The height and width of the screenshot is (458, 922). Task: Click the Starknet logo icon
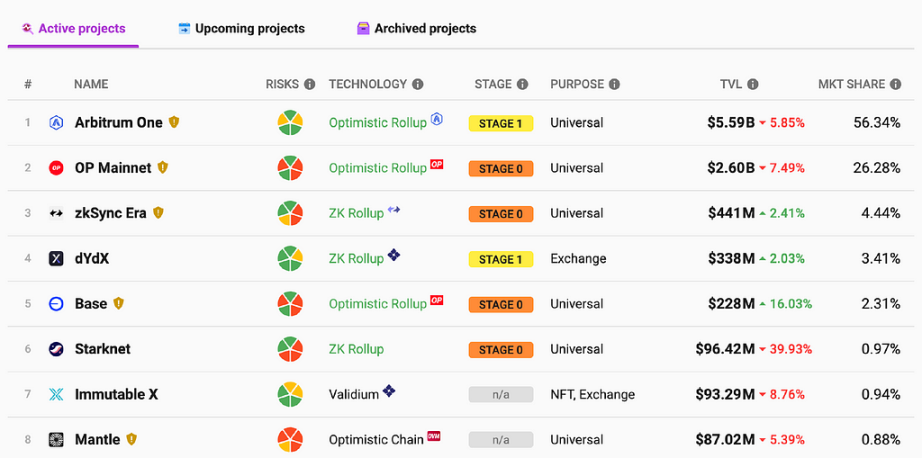(56, 349)
